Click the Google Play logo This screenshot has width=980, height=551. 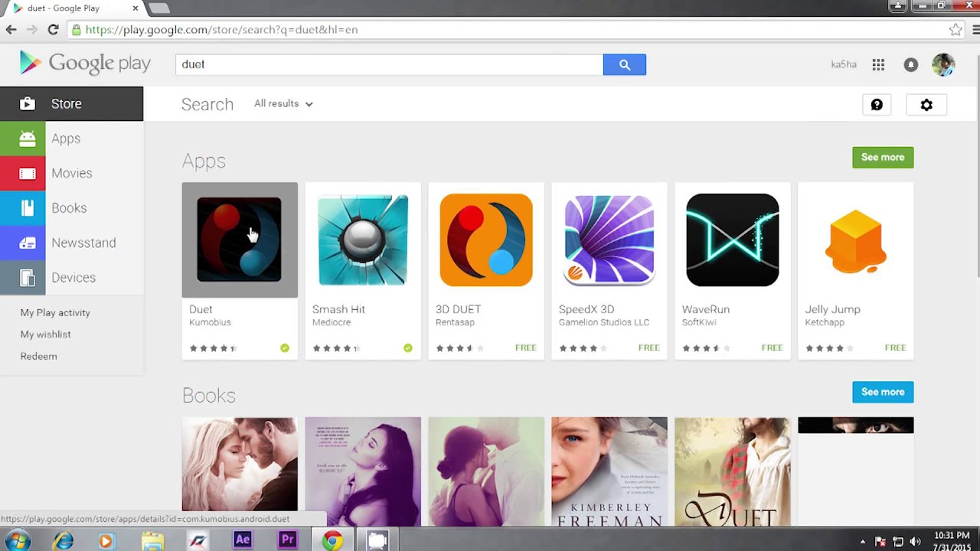tap(85, 64)
